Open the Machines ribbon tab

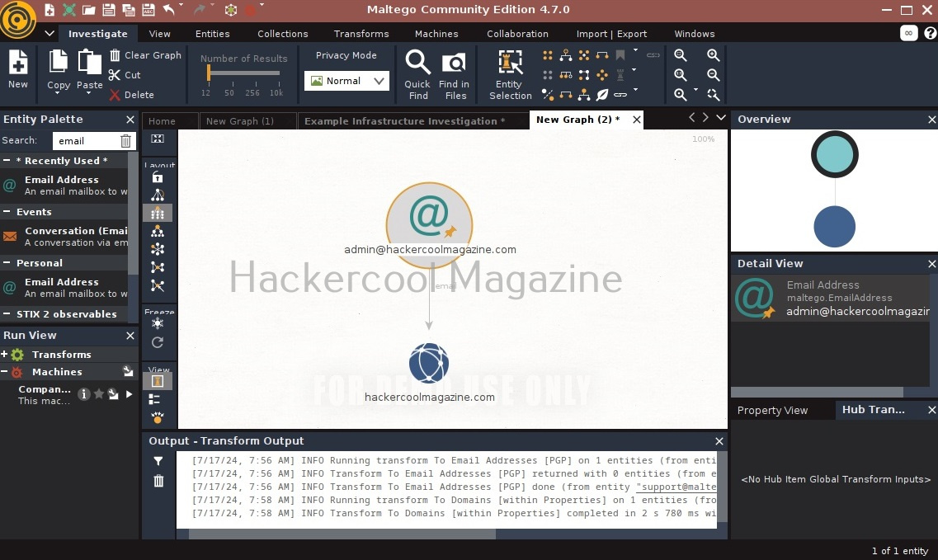(x=436, y=34)
